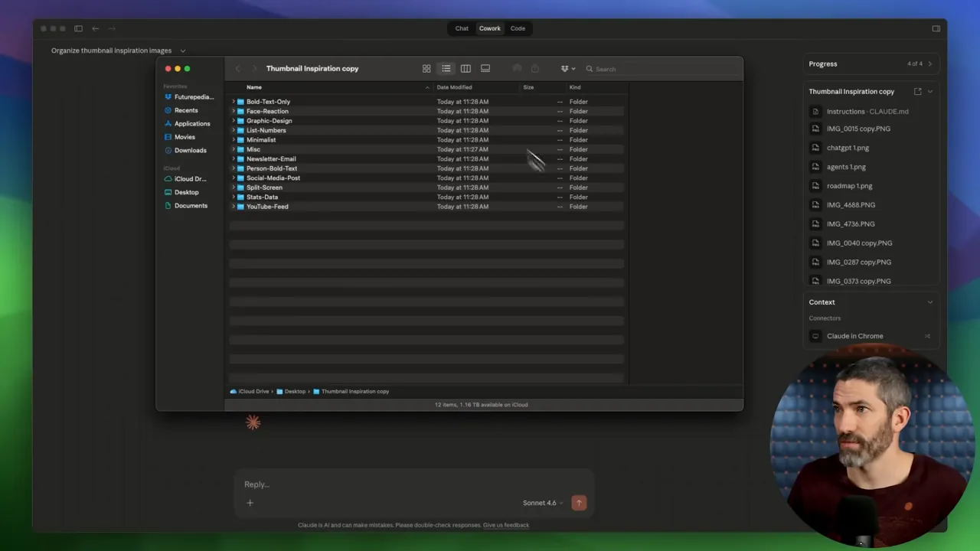The height and width of the screenshot is (551, 980).
Task: Open Recents in Finder sidebar
Action: [181, 110]
